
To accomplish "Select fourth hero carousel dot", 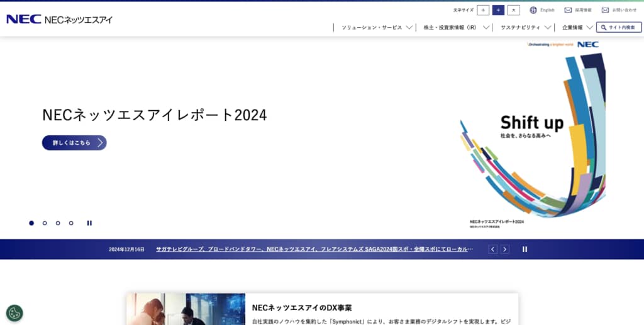I will (71, 223).
